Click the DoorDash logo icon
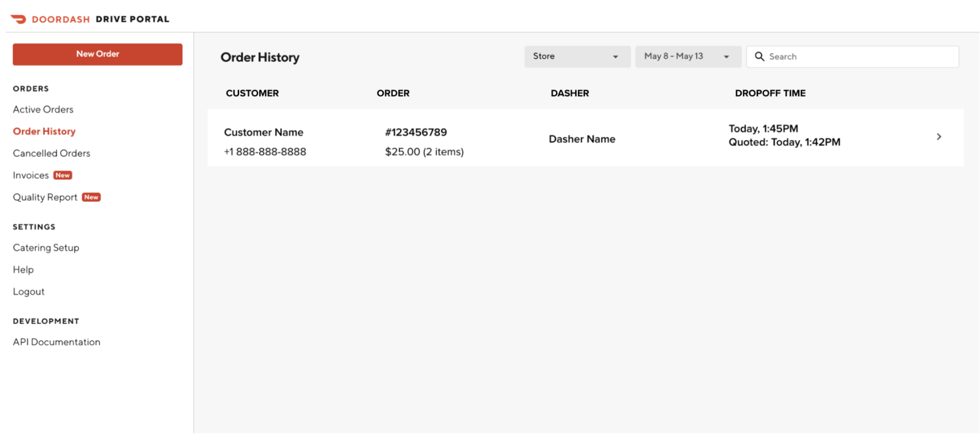The image size is (980, 434). pyautogui.click(x=19, y=19)
